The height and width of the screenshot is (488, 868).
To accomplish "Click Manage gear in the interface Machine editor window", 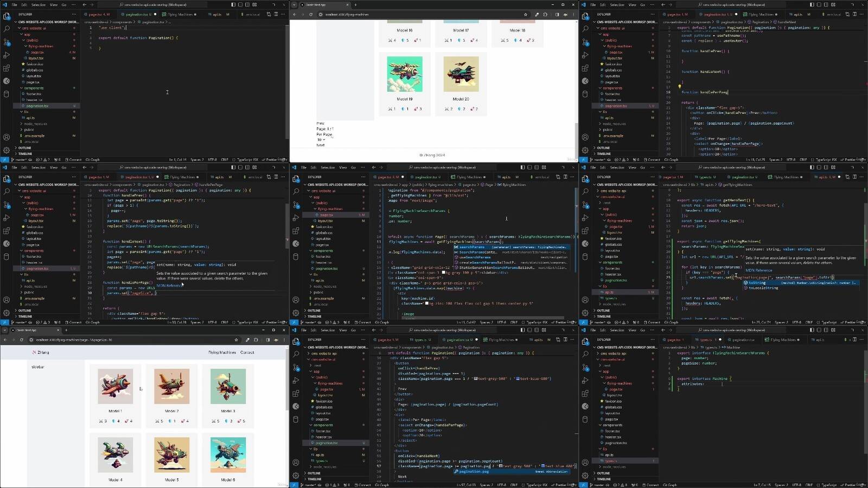I will click(585, 476).
